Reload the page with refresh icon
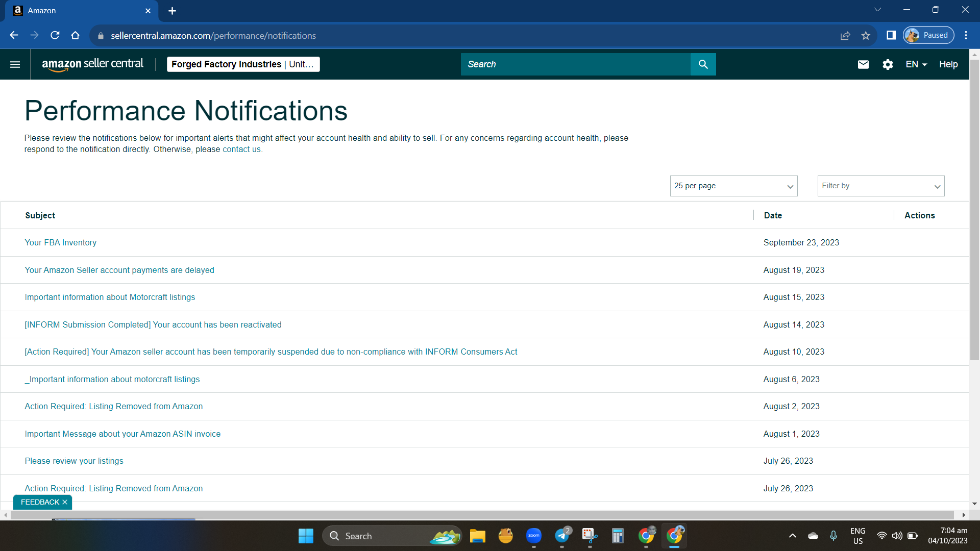 55,35
